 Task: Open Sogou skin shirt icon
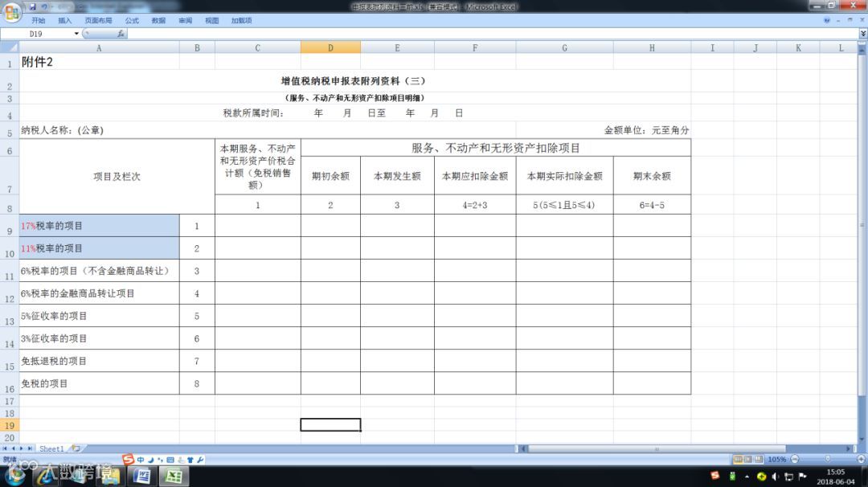(x=190, y=460)
